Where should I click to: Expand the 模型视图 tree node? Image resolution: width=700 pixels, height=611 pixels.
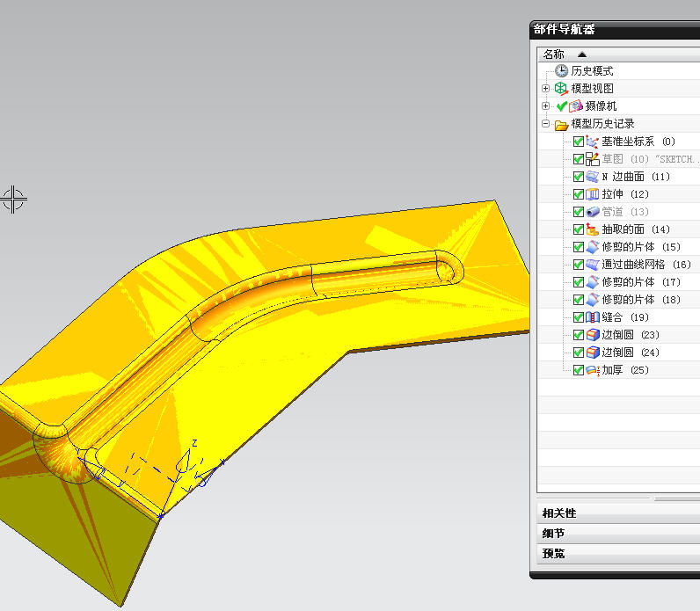point(545,89)
